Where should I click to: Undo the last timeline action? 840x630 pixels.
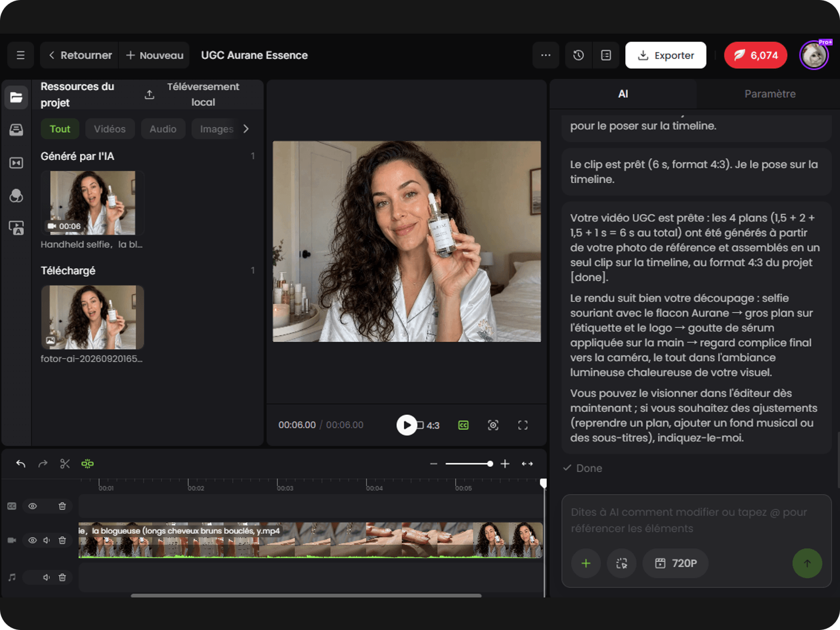click(x=20, y=464)
